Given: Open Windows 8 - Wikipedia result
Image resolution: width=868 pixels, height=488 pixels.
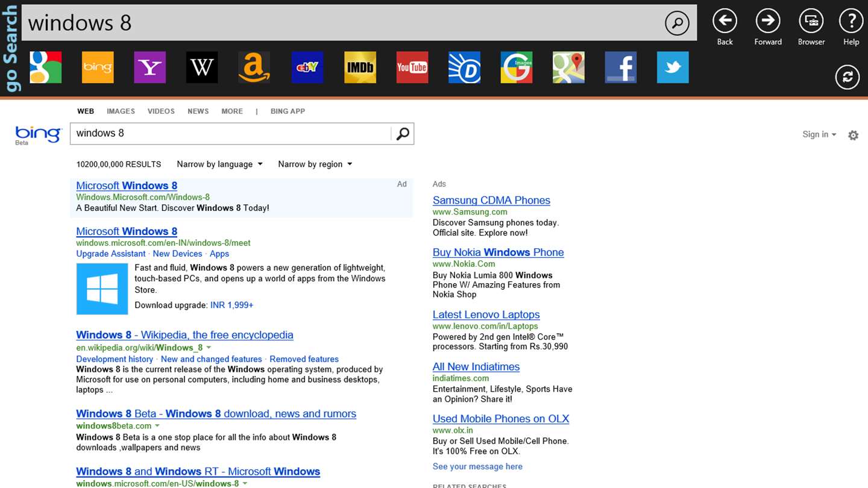Looking at the screenshot, I should tap(184, 335).
